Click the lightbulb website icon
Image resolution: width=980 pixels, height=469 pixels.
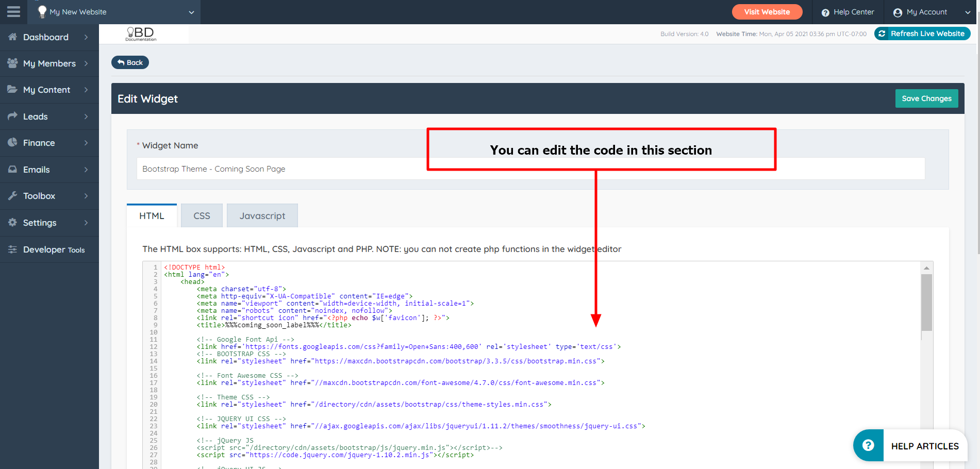42,11
